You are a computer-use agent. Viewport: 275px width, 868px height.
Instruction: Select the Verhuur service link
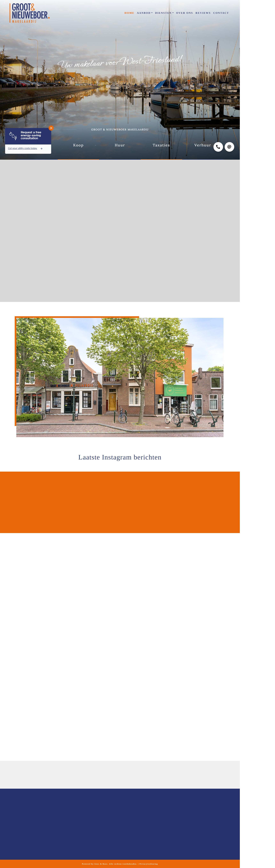[x=202, y=145]
